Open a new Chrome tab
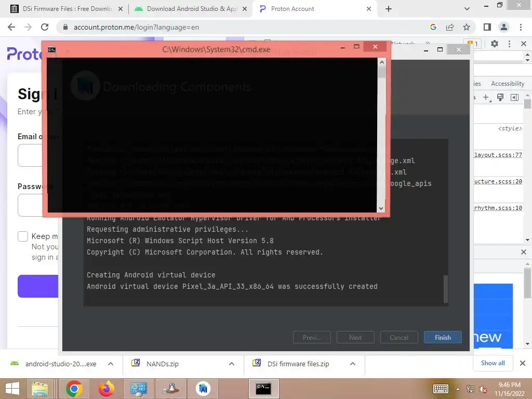 [389, 9]
